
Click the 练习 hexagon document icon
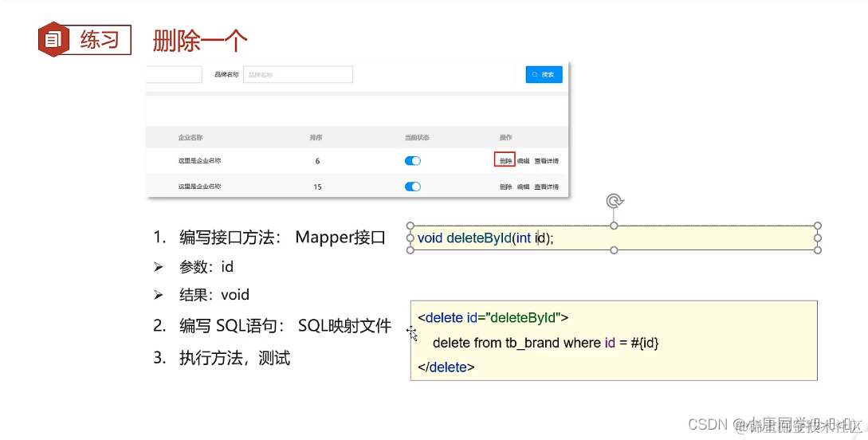pyautogui.click(x=53, y=39)
